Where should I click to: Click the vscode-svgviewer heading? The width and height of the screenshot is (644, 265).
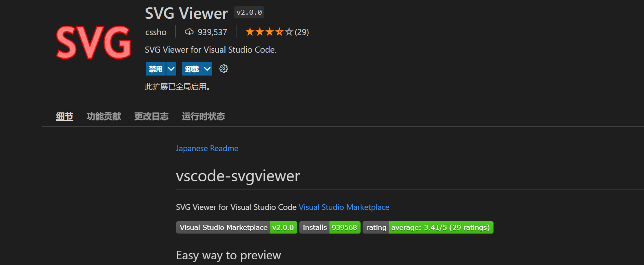click(238, 176)
